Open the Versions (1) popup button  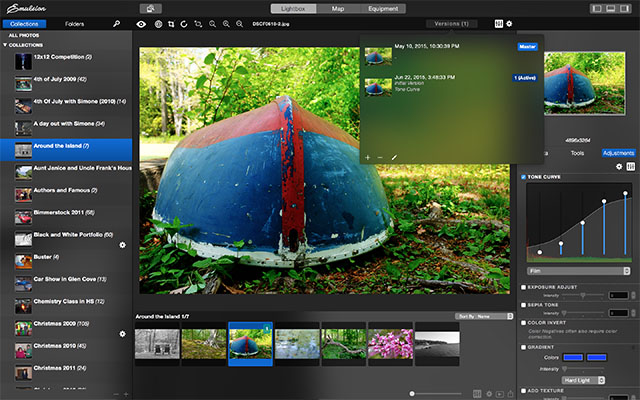pos(451,24)
